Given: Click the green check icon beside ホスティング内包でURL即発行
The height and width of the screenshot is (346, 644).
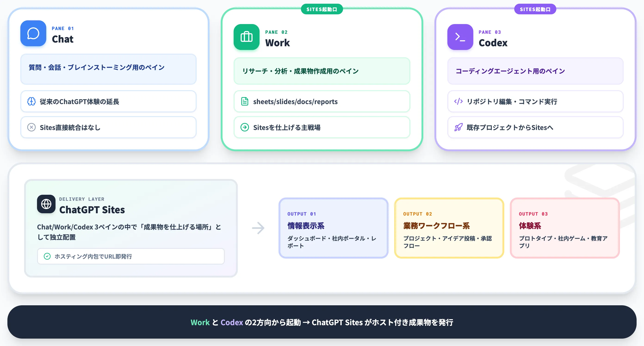Looking at the screenshot, I should pyautogui.click(x=47, y=256).
